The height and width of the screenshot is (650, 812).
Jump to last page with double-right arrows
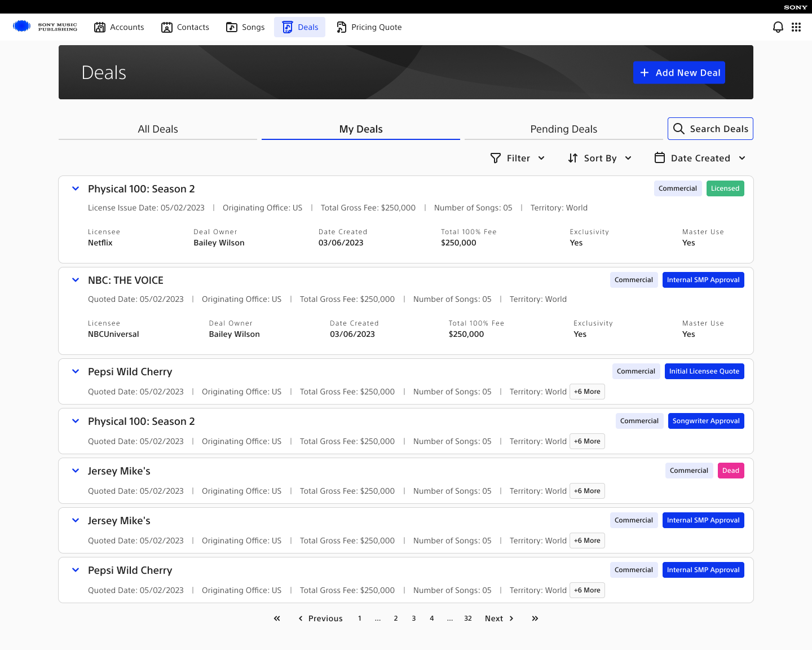pyautogui.click(x=535, y=618)
